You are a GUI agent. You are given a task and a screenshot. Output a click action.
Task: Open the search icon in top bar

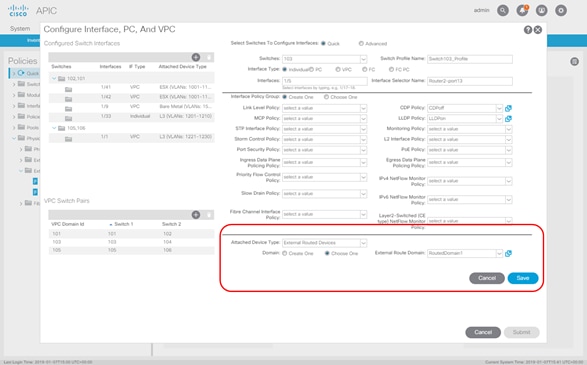503,10
